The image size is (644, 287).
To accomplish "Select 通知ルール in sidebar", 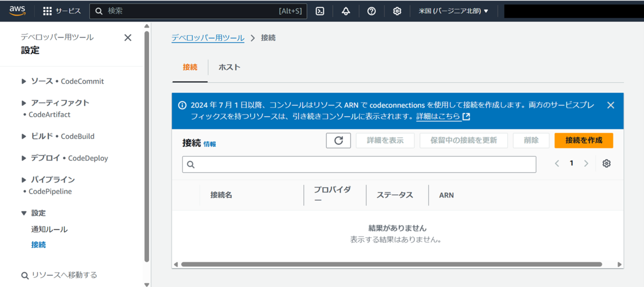I will pos(49,230).
